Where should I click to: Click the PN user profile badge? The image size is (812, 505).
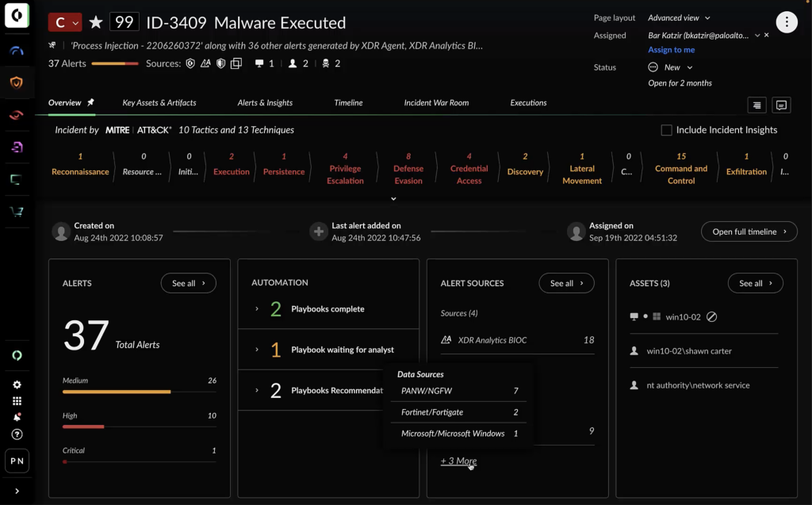[17, 461]
